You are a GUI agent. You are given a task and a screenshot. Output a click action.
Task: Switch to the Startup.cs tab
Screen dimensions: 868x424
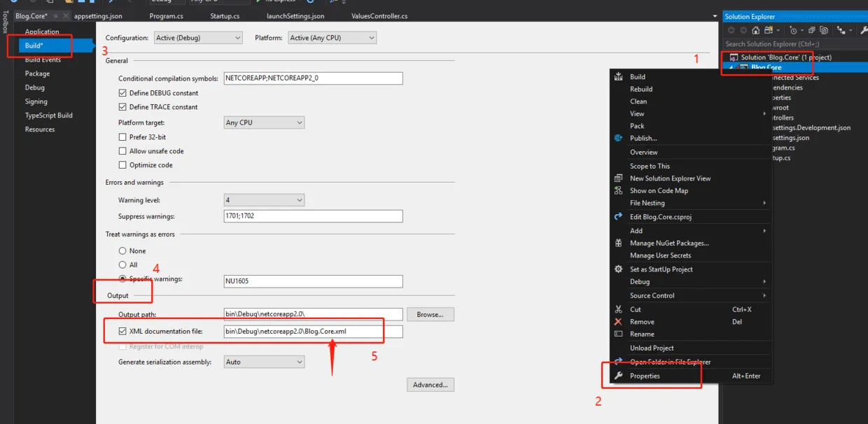point(225,16)
